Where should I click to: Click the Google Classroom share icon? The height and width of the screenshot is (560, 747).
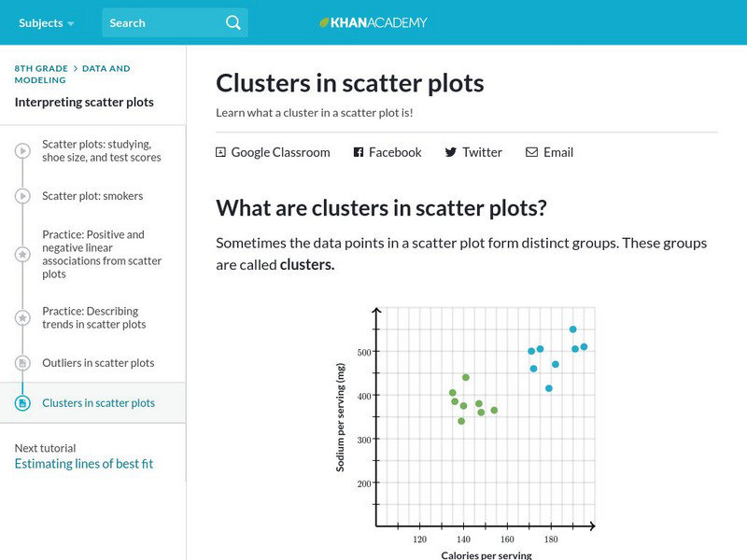click(221, 152)
